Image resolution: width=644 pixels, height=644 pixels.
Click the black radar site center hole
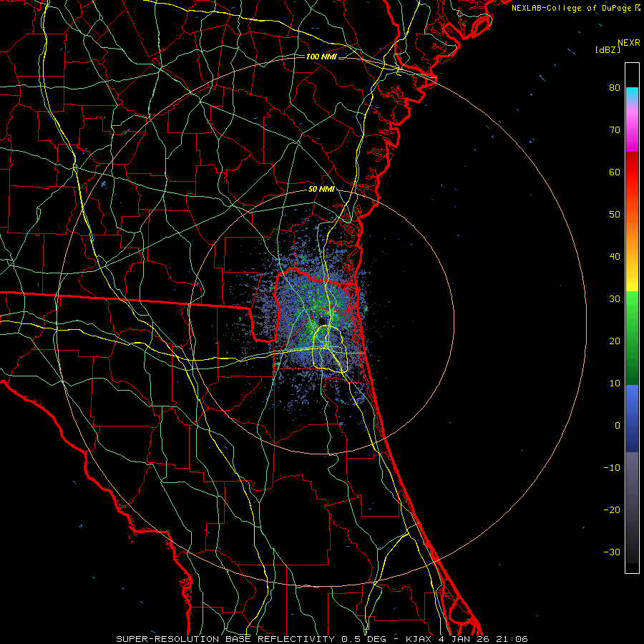click(x=321, y=321)
